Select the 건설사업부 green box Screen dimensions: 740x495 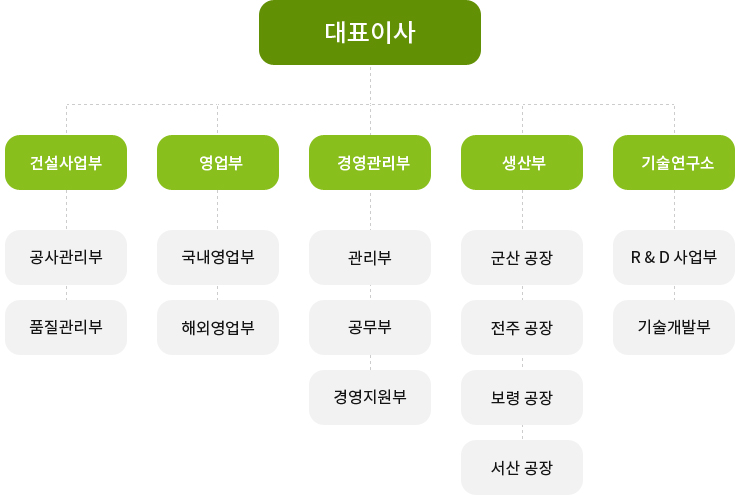66,162
